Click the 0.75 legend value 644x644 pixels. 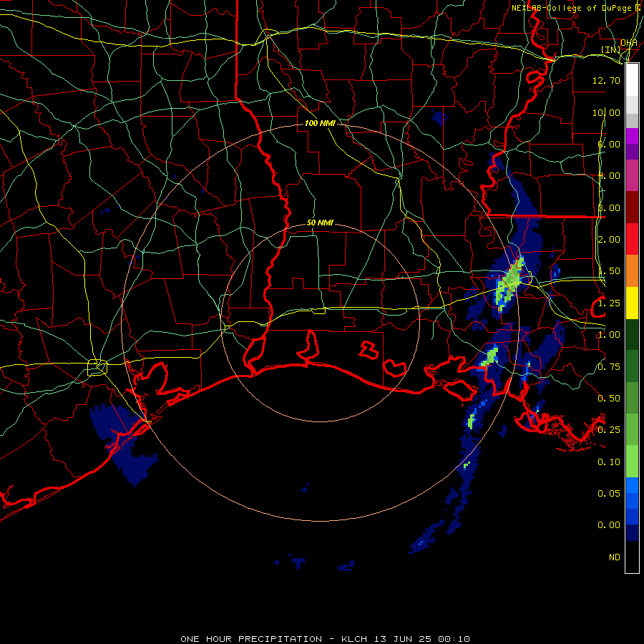[x=609, y=366]
